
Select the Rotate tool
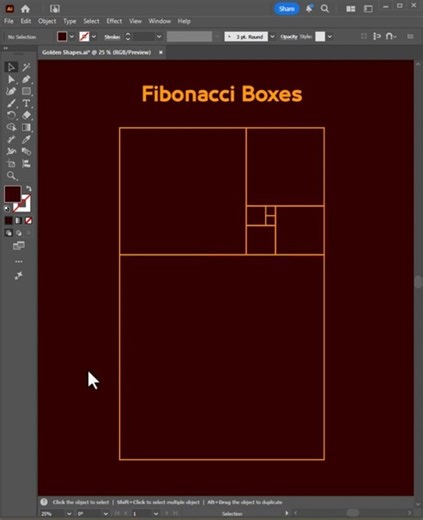pos(11,115)
